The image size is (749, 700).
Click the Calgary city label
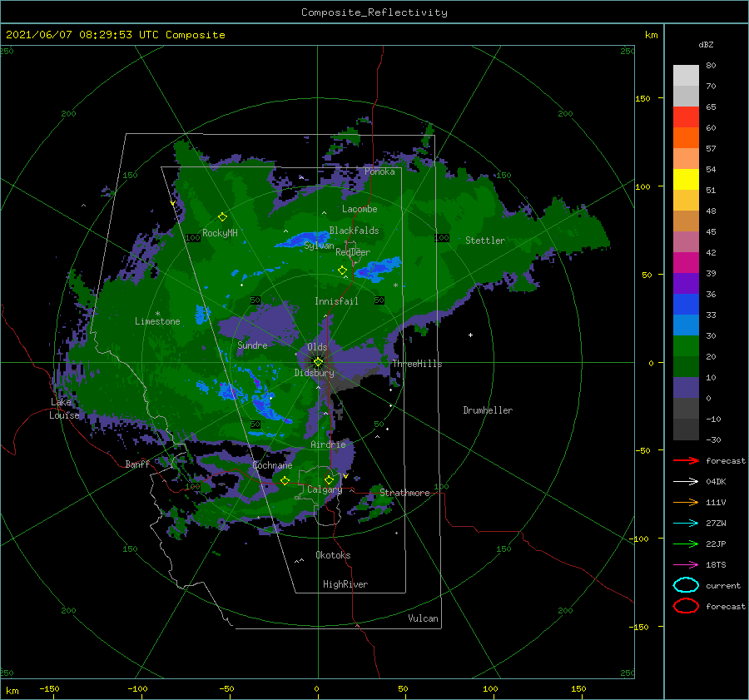325,489
